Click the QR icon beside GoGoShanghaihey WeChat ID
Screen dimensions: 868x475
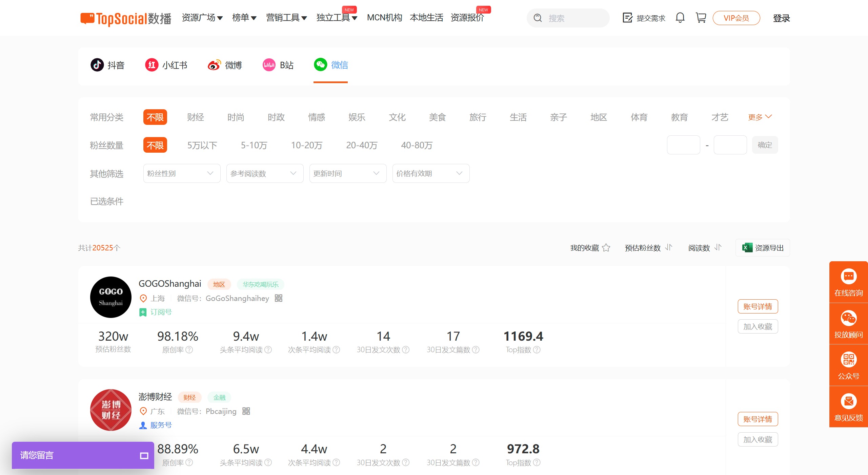coord(278,299)
